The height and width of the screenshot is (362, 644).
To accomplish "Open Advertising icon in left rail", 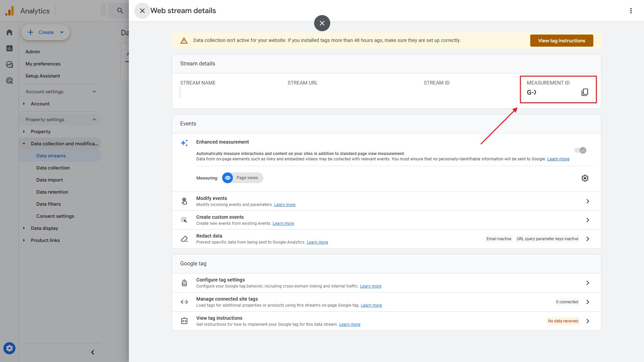I will [9, 81].
